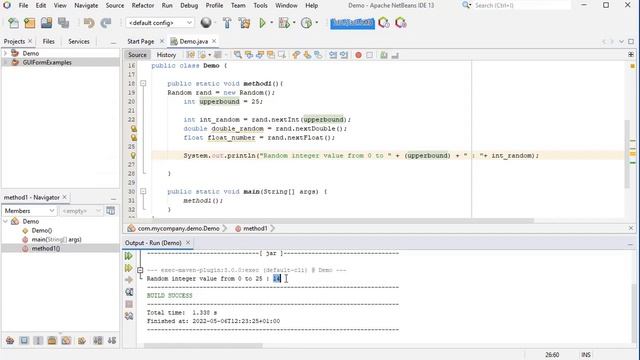This screenshot has width=640, height=360.
Task: Close the Demo.java editor tab
Action: (x=214, y=41)
